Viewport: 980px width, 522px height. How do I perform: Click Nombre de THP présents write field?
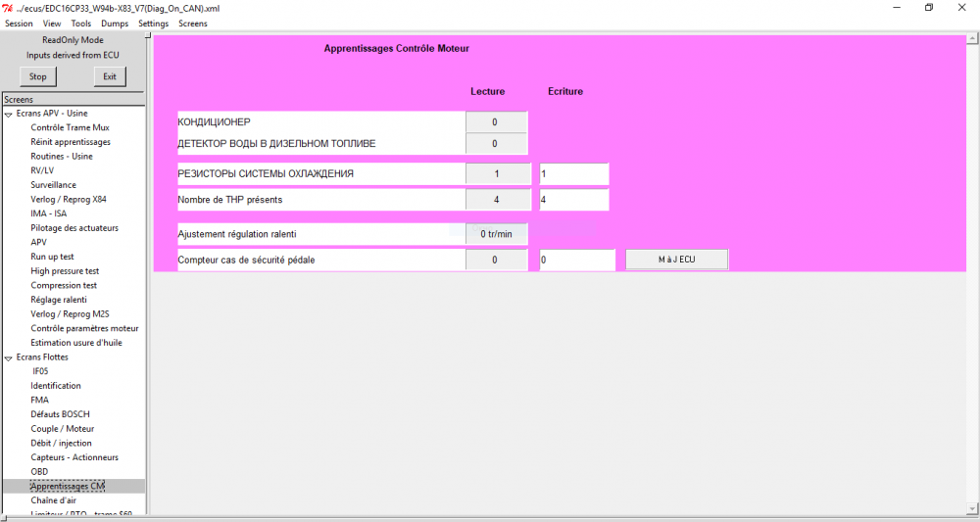tap(573, 200)
